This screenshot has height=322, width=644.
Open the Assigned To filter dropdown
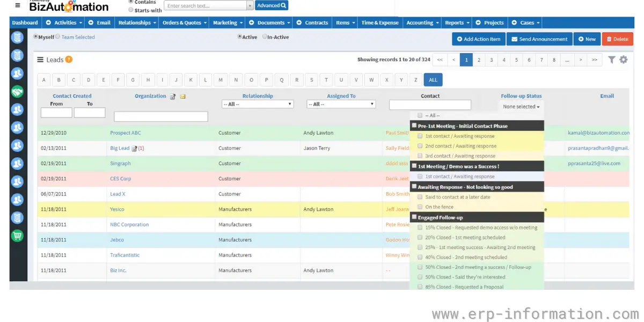tap(341, 104)
